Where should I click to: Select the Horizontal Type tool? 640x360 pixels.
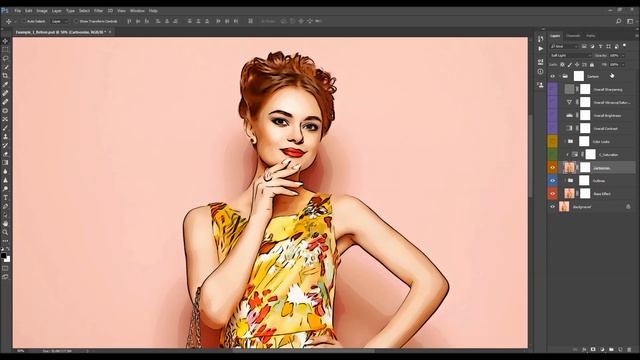pyautogui.click(x=5, y=198)
